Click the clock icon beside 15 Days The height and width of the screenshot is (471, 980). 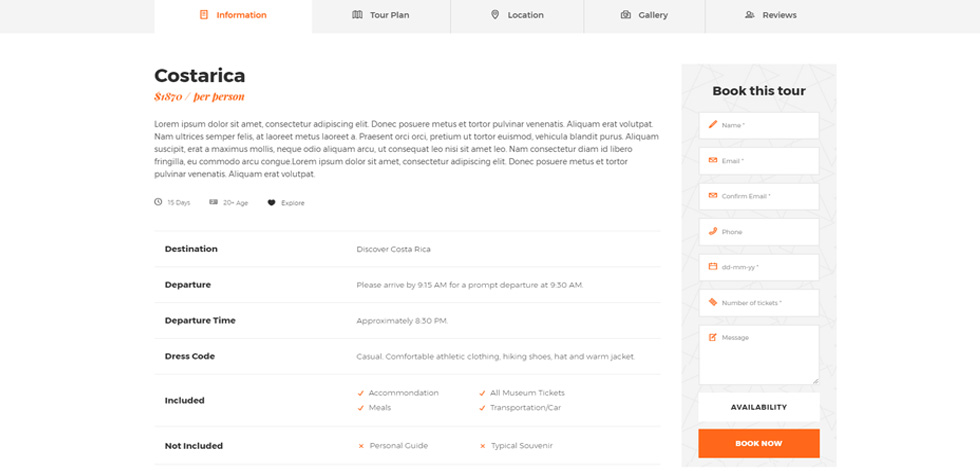[x=158, y=202]
